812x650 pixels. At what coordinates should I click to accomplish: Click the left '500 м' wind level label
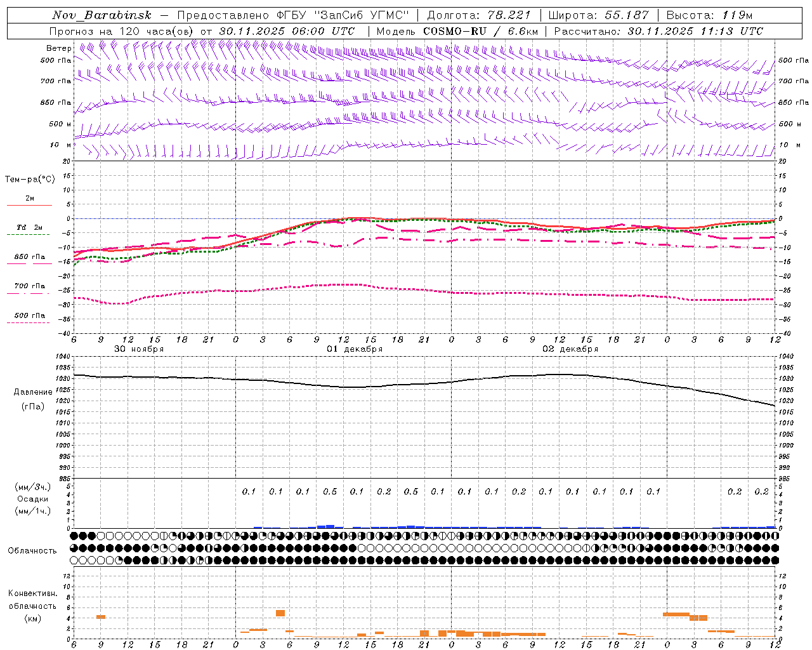(60, 124)
